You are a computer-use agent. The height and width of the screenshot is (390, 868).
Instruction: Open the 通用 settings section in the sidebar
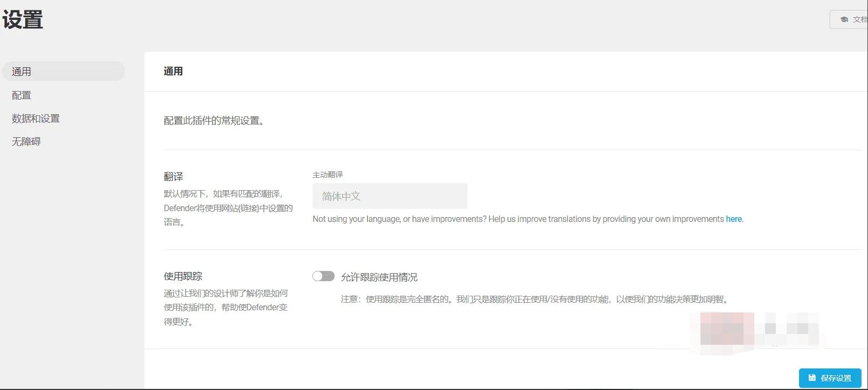64,71
